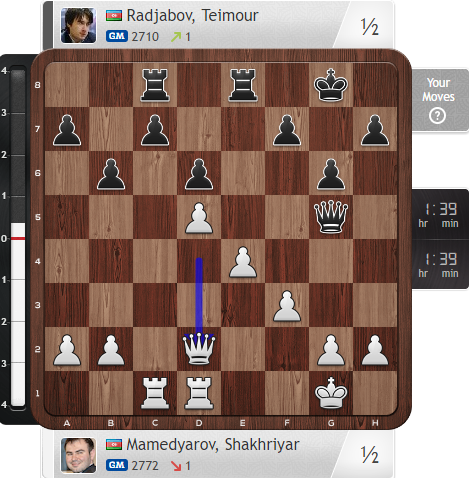The image size is (469, 478).
Task: Click the empty d4 square
Action: pyautogui.click(x=199, y=261)
